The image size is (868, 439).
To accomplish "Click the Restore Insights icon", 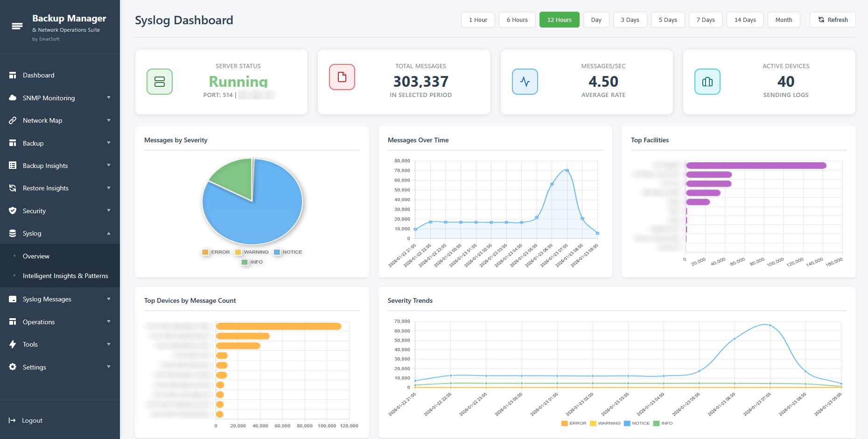I will pyautogui.click(x=13, y=188).
